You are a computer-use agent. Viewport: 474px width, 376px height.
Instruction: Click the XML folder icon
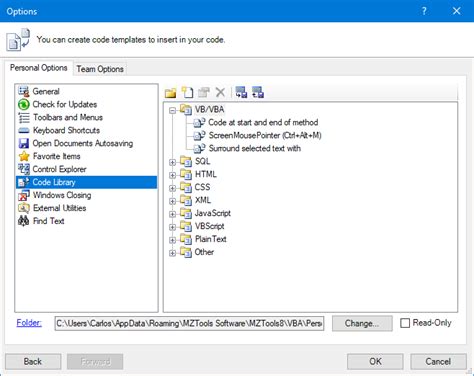pyautogui.click(x=186, y=200)
